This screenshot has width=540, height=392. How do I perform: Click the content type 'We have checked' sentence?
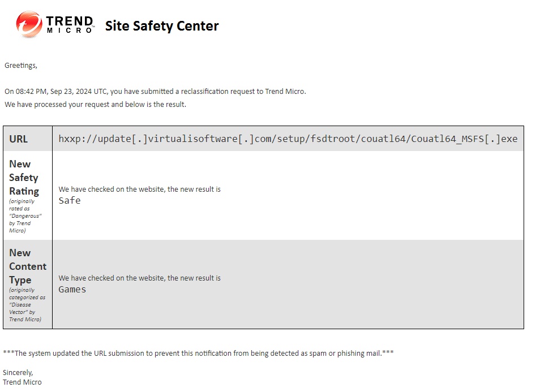coord(139,278)
